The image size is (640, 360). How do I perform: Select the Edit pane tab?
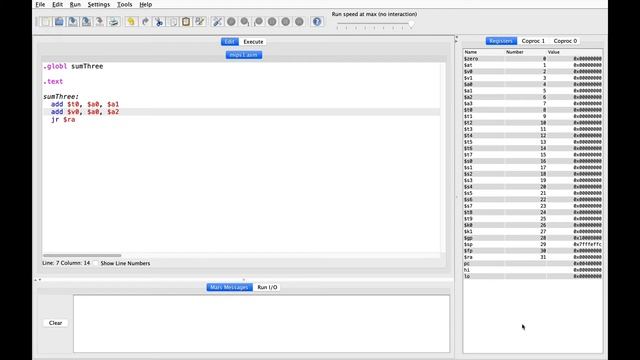pyautogui.click(x=229, y=42)
